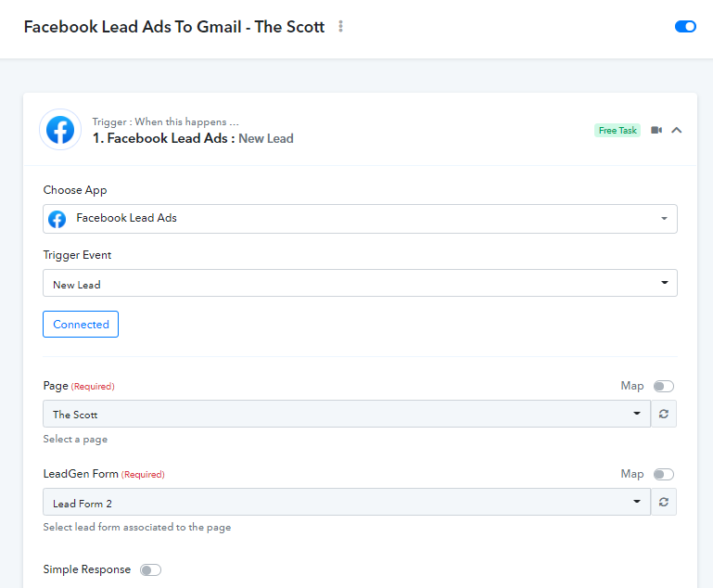Open the LeadGen Form dropdown
Screen dimensions: 713x588
pos(347,502)
